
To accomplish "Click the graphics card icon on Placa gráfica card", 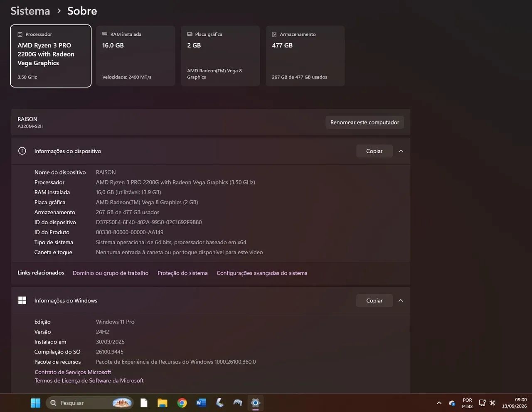I will coord(190,34).
